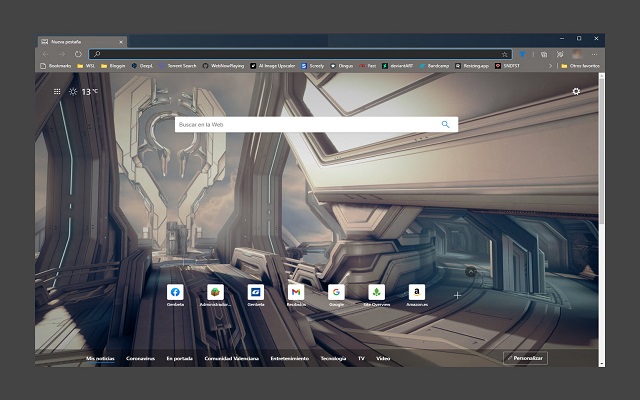Open the Amazon.es quick link tile

[x=417, y=292]
